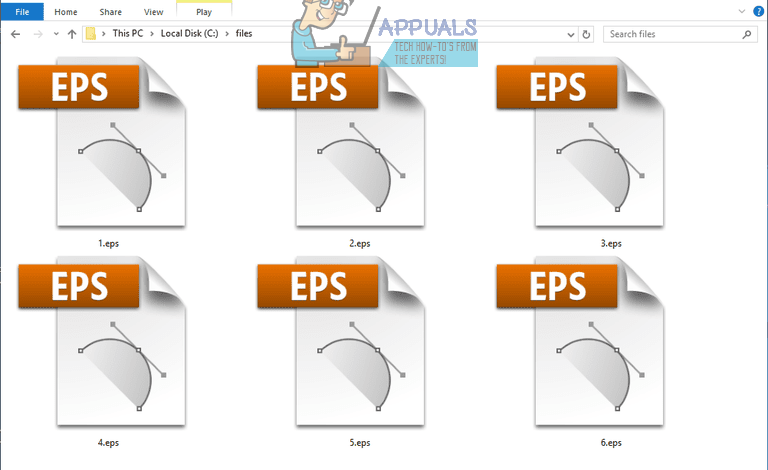Select the View ribbon tab
The image size is (768, 470).
point(153,12)
